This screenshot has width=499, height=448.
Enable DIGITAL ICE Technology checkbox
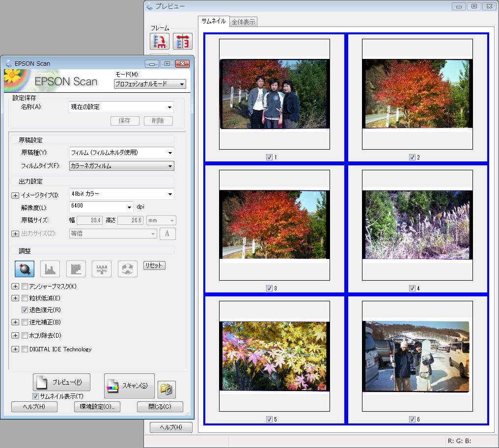pyautogui.click(x=25, y=349)
